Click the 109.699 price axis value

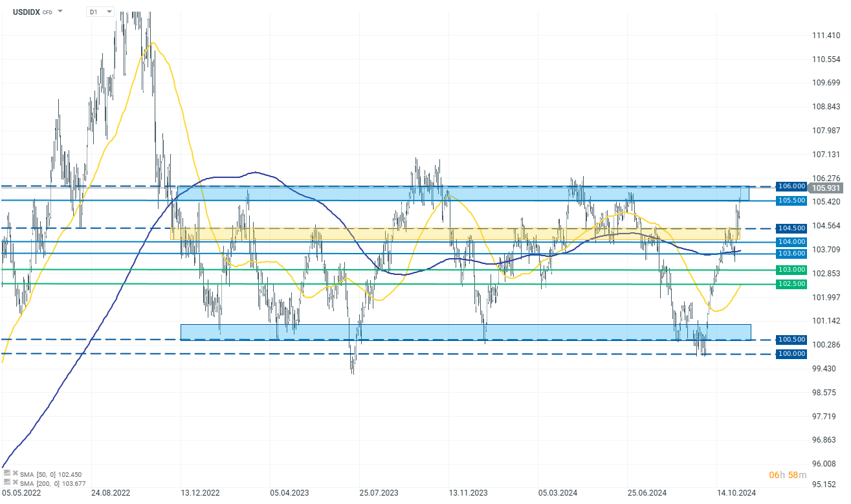click(x=826, y=83)
